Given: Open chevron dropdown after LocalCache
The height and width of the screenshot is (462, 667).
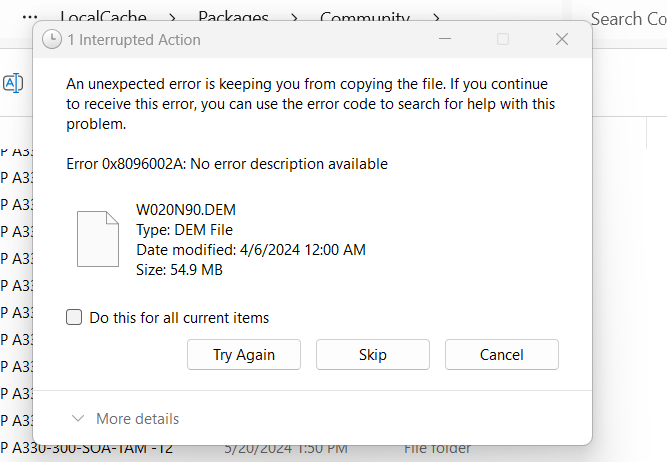Looking at the screenshot, I should click(x=172, y=17).
